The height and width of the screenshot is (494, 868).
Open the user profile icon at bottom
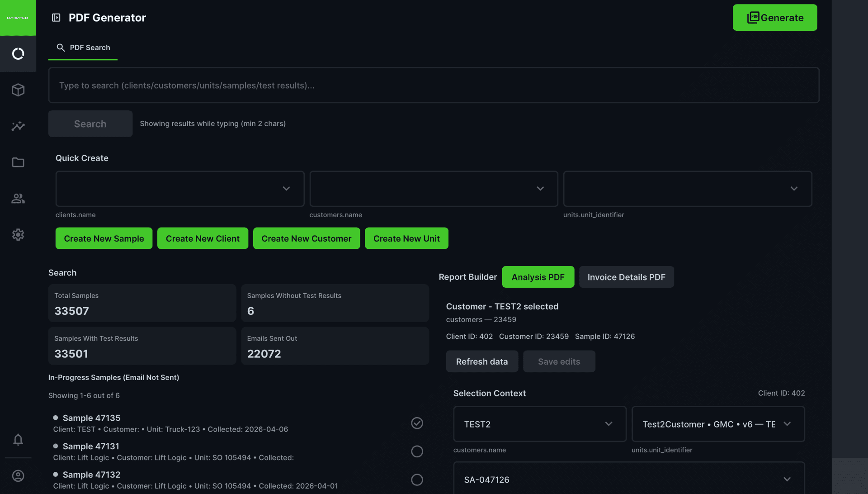[x=18, y=475]
